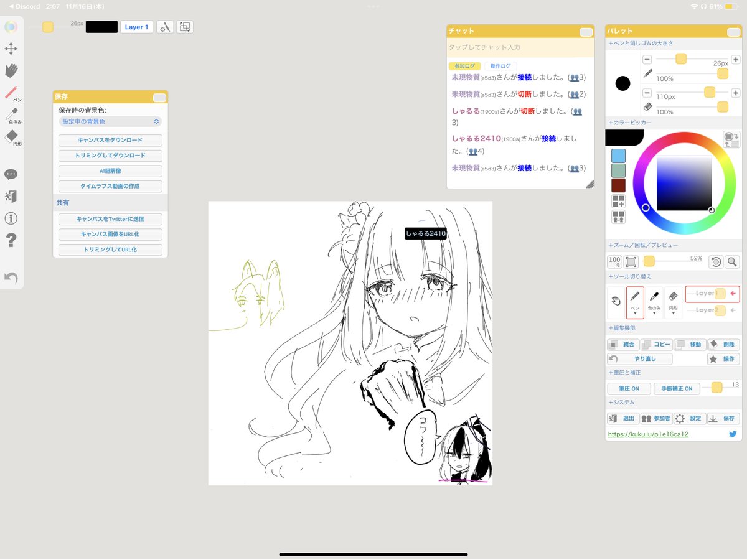Click キャンバスをダウンロード button
Image resolution: width=747 pixels, height=560 pixels.
(x=110, y=140)
